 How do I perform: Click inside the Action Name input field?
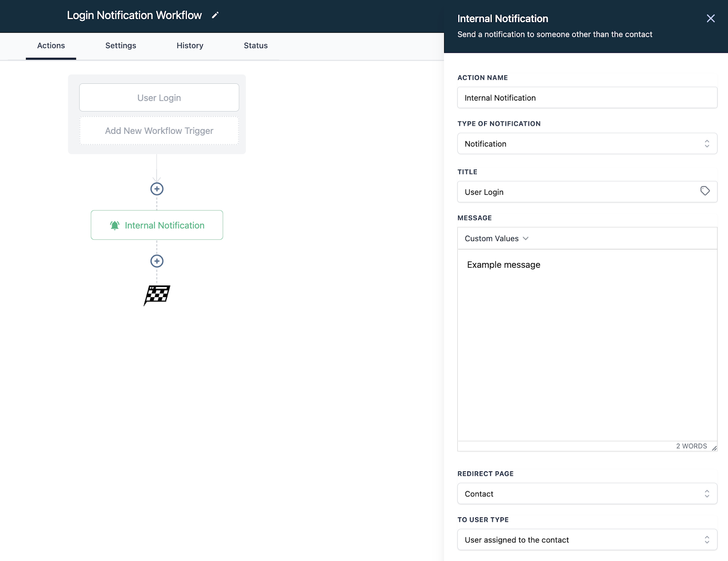coord(587,97)
